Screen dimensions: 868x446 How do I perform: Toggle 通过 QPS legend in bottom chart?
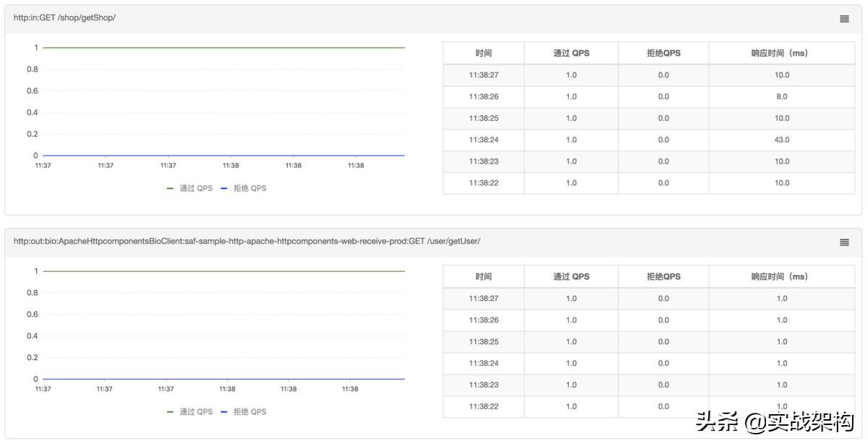(190, 412)
